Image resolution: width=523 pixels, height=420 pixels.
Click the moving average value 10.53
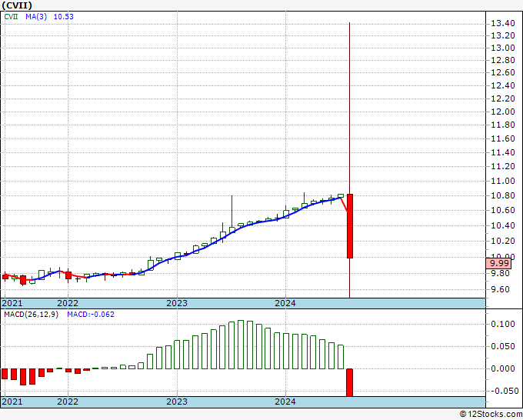click(x=63, y=16)
